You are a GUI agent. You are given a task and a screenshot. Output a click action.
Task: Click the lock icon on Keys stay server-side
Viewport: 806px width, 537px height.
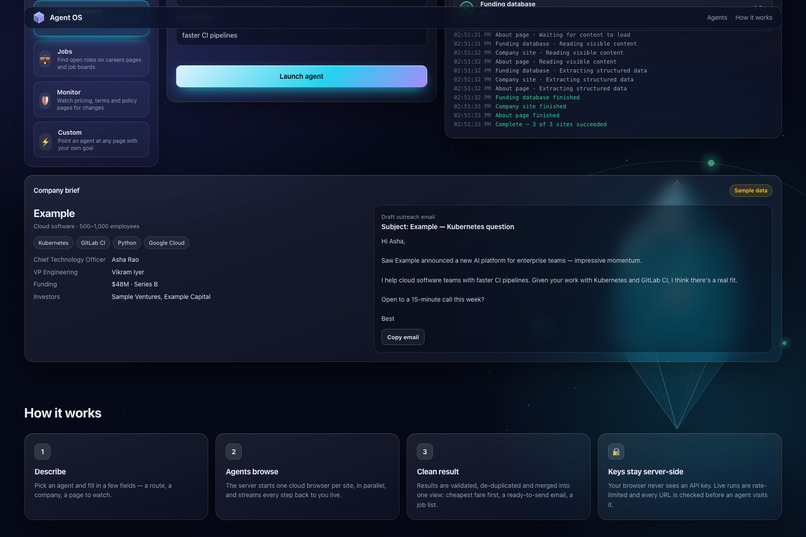(616, 452)
